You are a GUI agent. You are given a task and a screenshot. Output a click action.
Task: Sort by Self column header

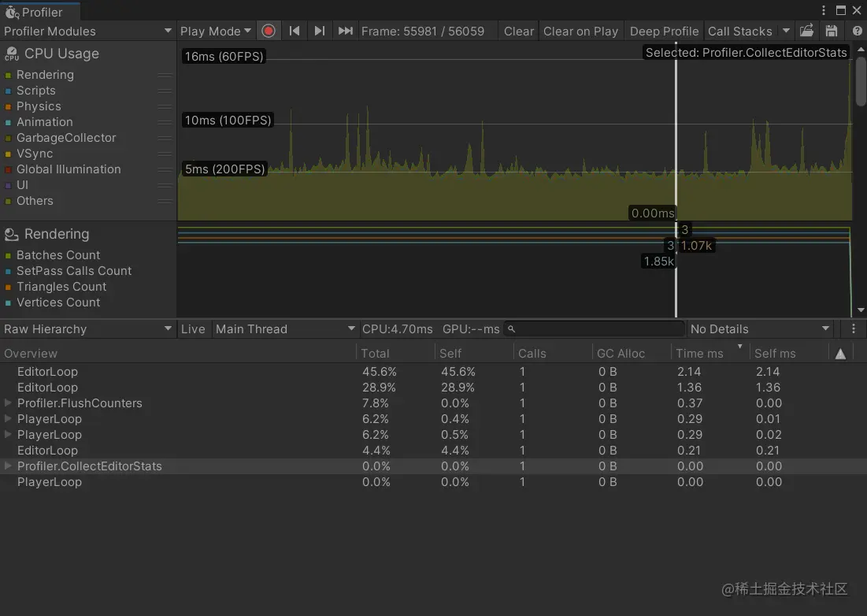474,354
